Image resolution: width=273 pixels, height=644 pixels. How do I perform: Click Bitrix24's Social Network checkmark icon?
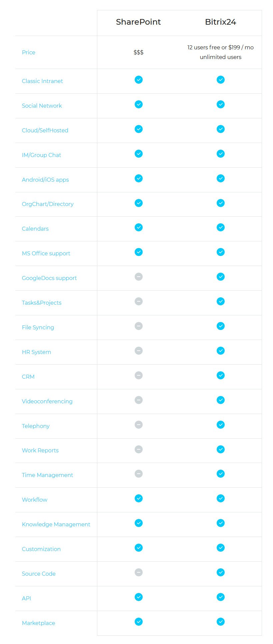[221, 104]
